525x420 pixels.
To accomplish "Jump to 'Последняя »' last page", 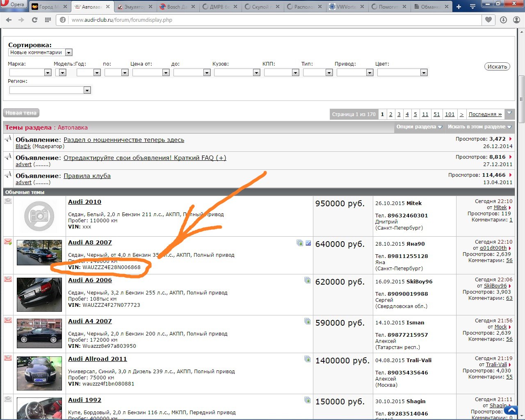I will pyautogui.click(x=485, y=114).
